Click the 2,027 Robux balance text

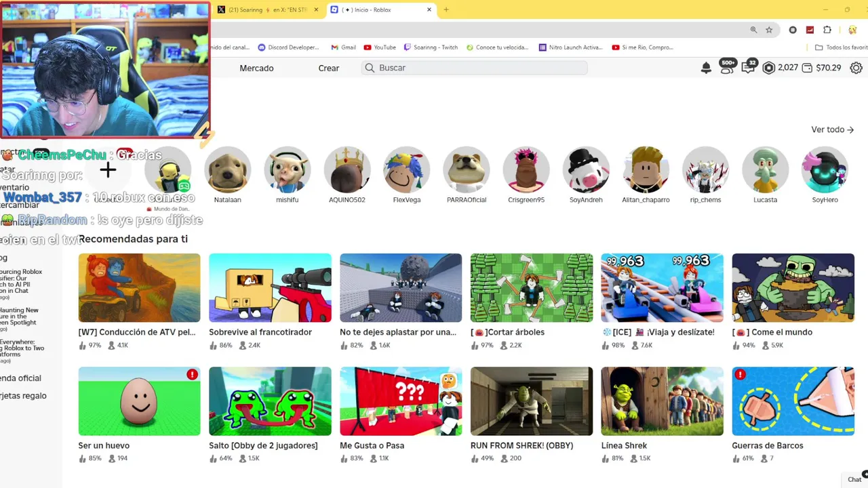[788, 68]
